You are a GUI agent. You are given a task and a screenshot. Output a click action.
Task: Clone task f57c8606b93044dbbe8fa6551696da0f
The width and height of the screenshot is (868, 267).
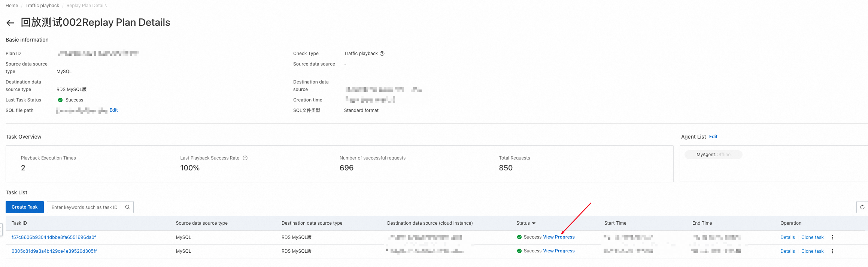(813, 237)
